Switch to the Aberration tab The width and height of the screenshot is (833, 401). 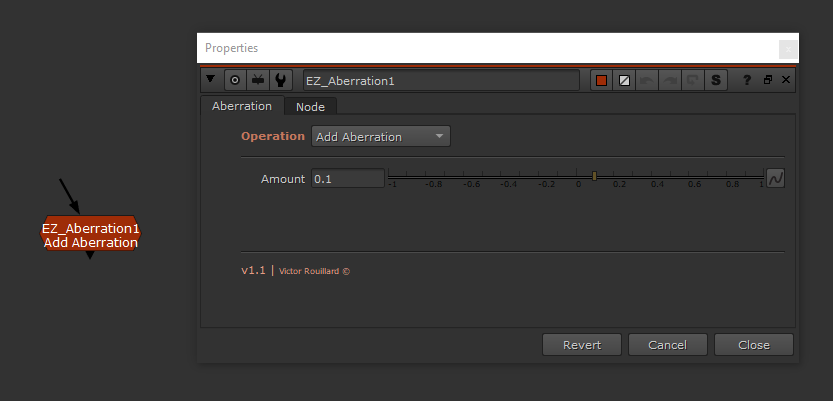coord(242,106)
